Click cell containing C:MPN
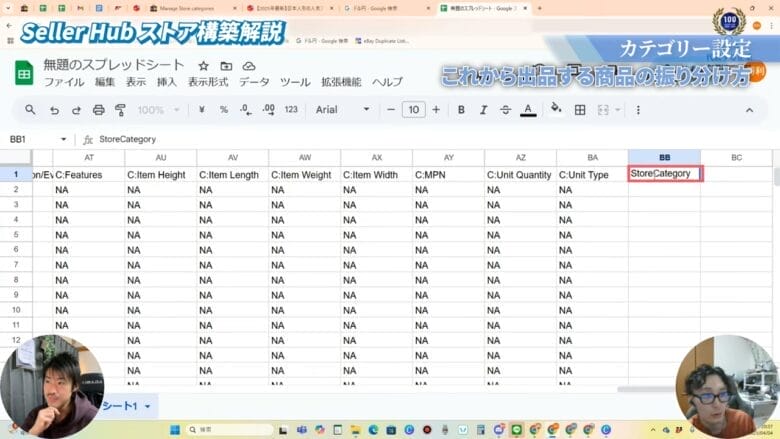 (x=448, y=175)
